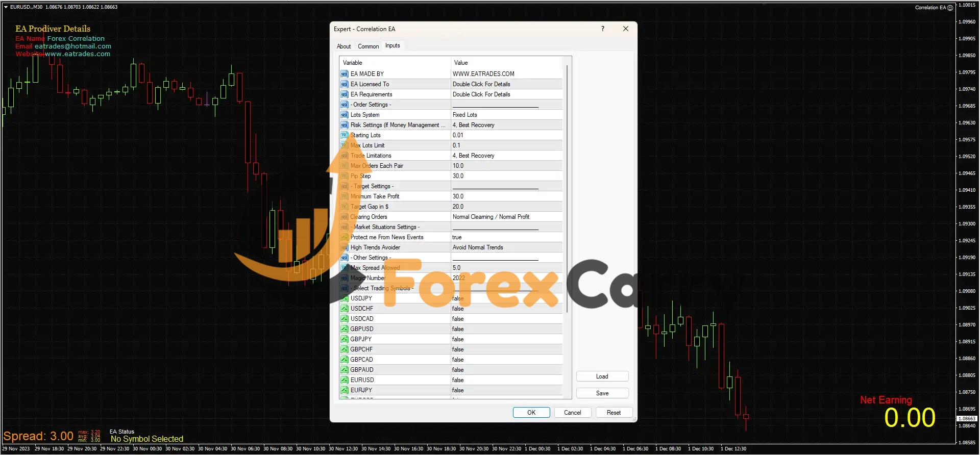Toggle the EURUSD false value

[506, 380]
